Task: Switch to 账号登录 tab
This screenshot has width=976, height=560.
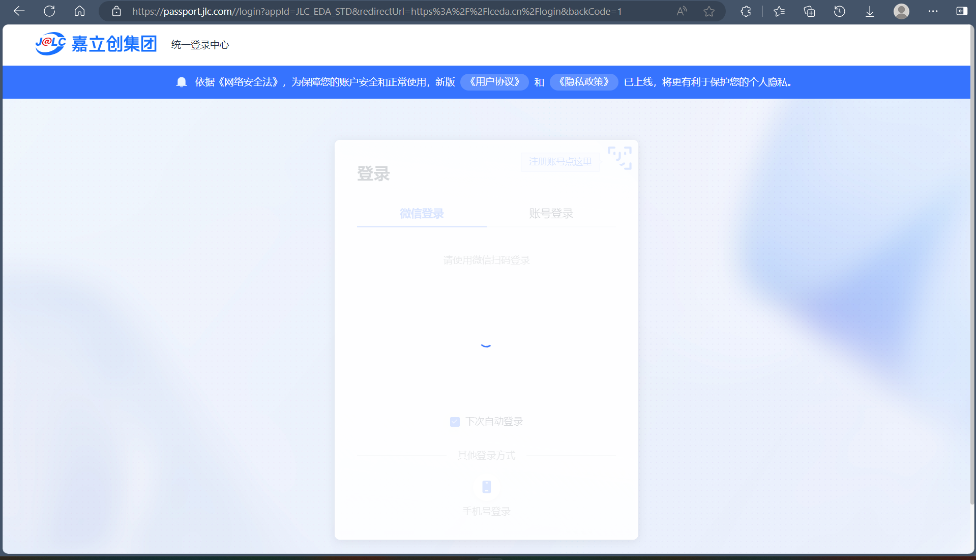Action: point(551,214)
